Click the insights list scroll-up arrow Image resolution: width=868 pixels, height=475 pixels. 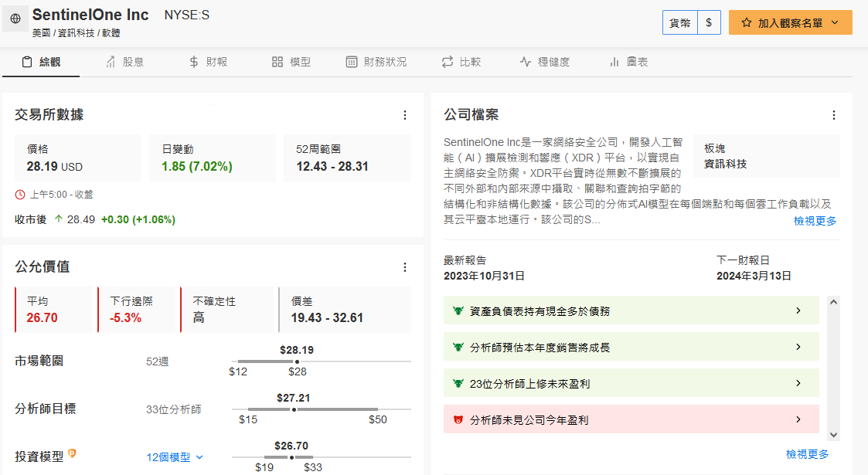834,302
